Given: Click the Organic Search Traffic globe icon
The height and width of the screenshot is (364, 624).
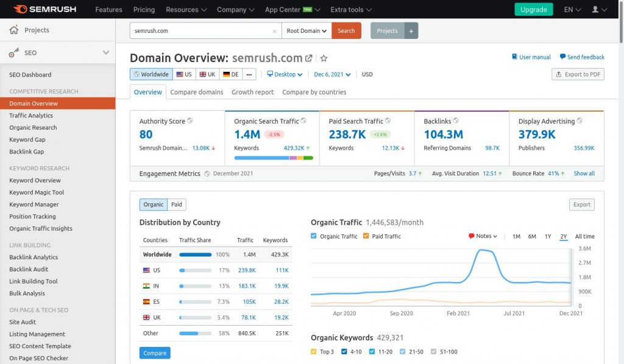Looking at the screenshot, I should click(303, 121).
